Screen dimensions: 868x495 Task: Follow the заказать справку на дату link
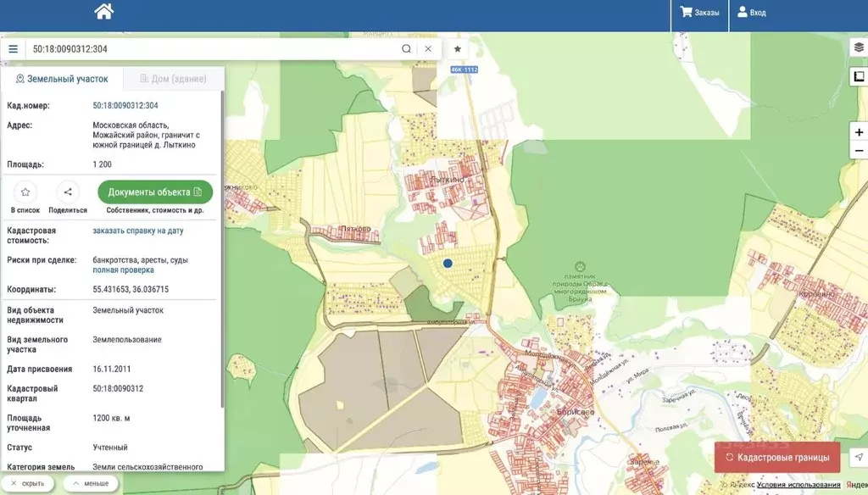(x=137, y=231)
